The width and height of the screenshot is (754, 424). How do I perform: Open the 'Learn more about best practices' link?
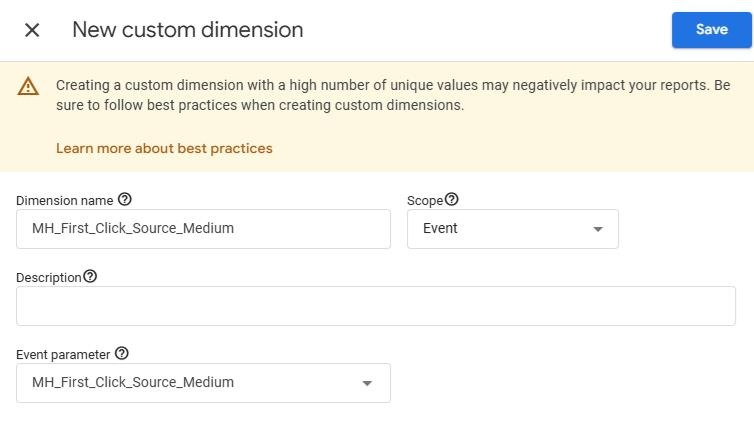164,148
